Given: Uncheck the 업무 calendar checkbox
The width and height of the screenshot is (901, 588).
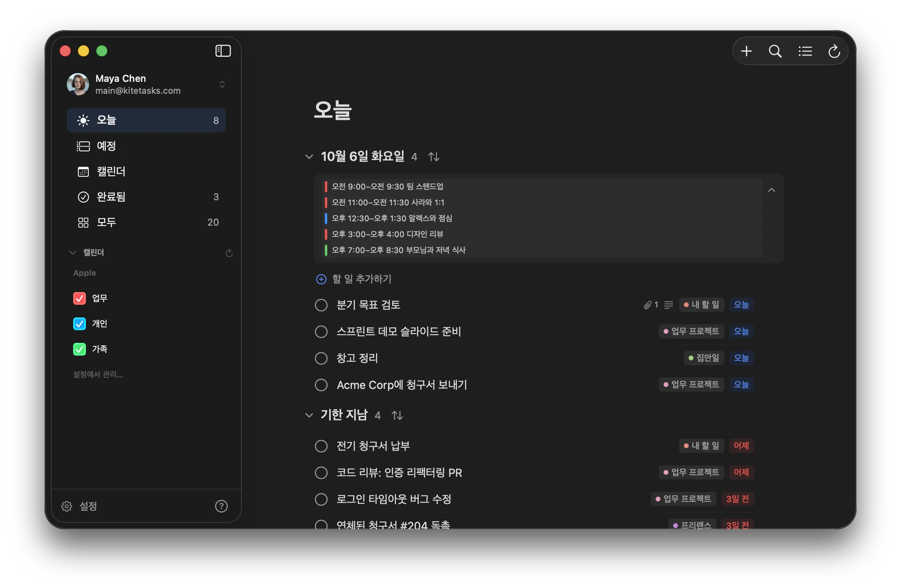Looking at the screenshot, I should pyautogui.click(x=80, y=298).
